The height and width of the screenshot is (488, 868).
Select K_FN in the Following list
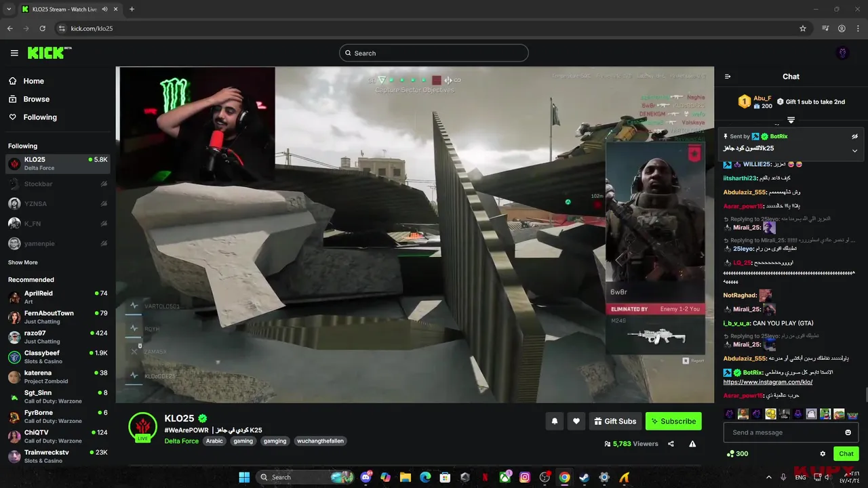pyautogui.click(x=58, y=223)
